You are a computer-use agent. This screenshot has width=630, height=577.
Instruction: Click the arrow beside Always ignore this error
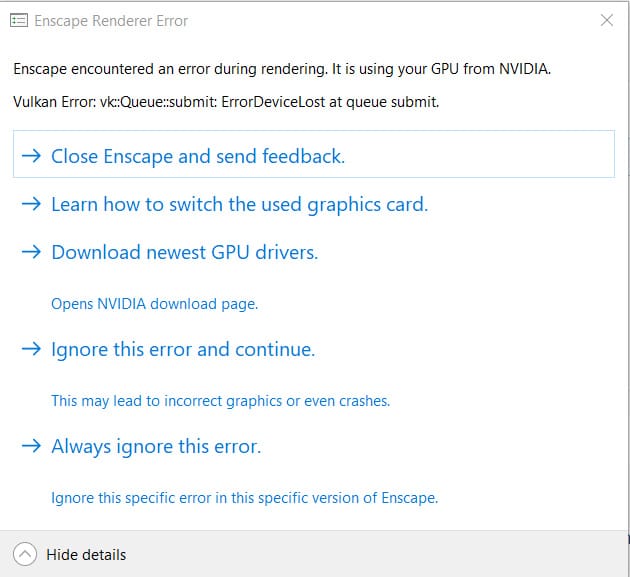[x=31, y=446]
